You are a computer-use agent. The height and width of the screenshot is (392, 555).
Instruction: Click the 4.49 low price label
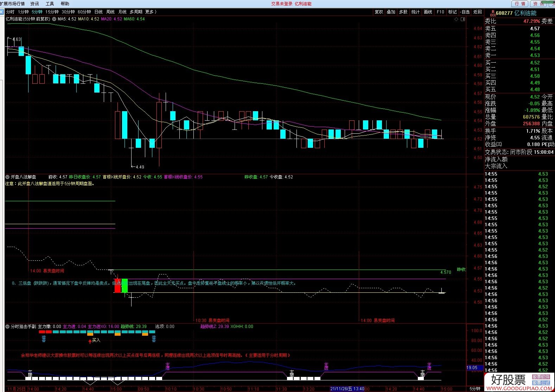(140, 167)
